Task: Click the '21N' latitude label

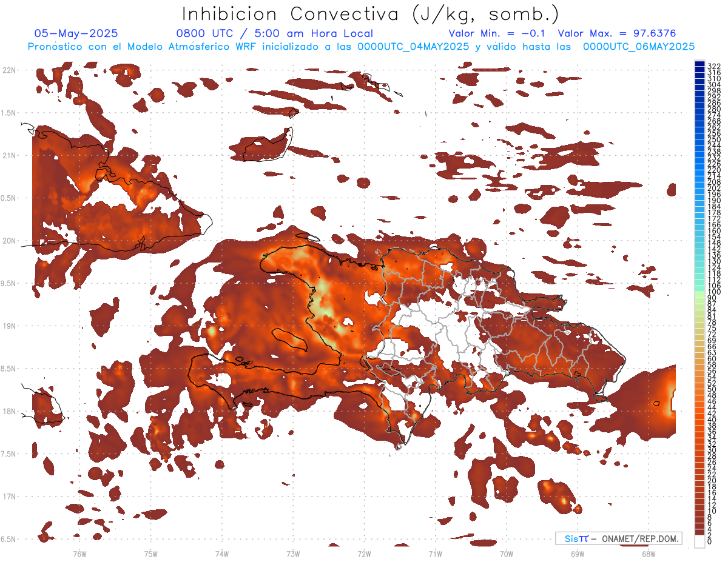Action: (9, 155)
